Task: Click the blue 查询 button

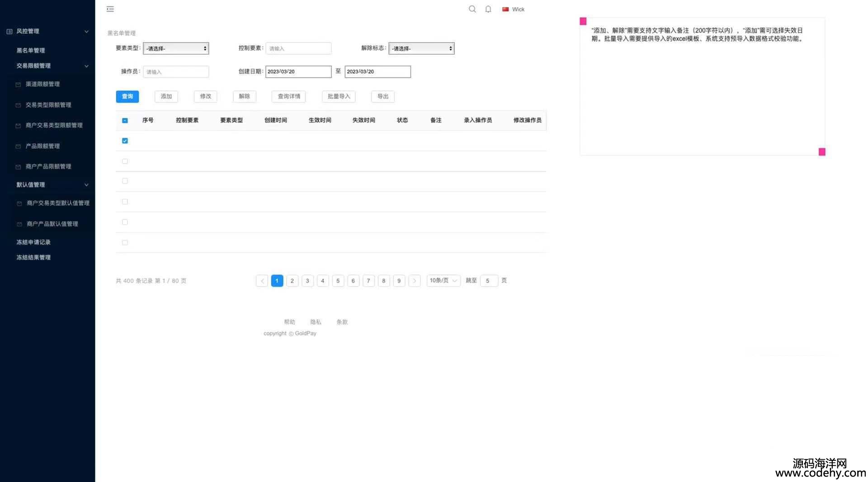Action: point(127,96)
